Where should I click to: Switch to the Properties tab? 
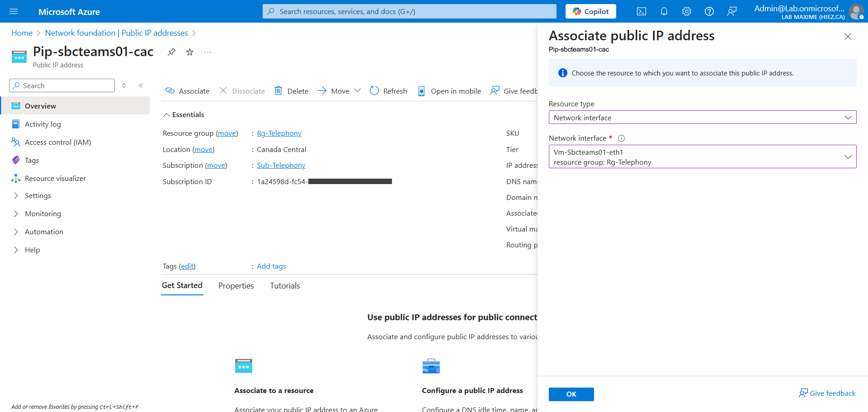pos(236,286)
